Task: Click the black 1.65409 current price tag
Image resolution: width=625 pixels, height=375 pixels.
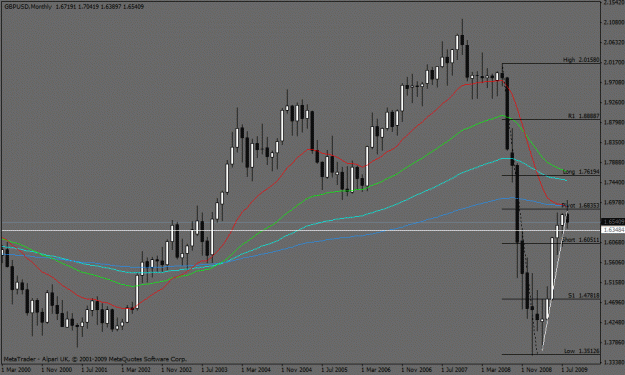Action: [613, 222]
